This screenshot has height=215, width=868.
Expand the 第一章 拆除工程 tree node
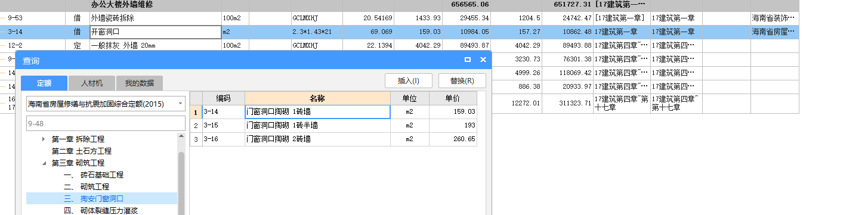pyautogui.click(x=43, y=139)
